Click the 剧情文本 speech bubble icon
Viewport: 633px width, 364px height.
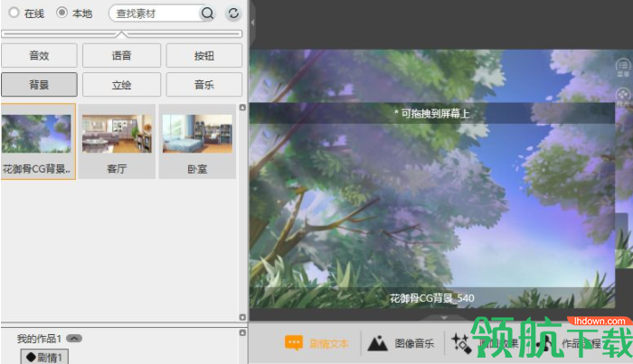pyautogui.click(x=294, y=343)
